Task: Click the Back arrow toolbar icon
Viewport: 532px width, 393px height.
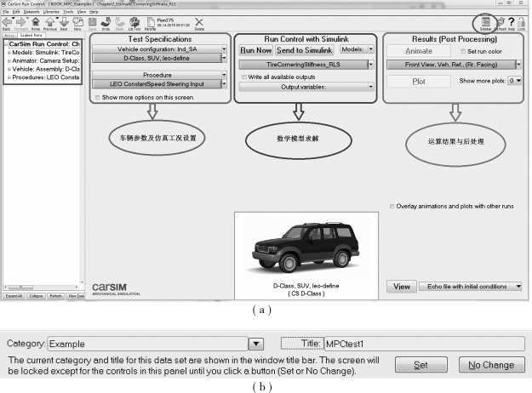Action: pyautogui.click(x=7, y=22)
